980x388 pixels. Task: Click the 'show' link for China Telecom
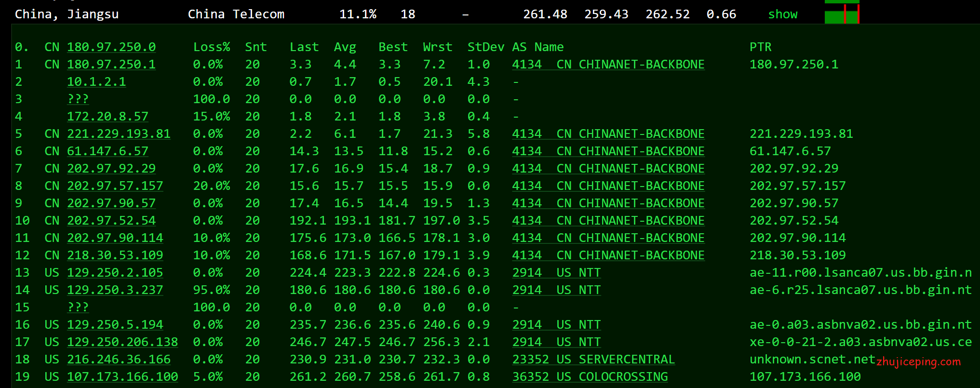[x=783, y=14]
